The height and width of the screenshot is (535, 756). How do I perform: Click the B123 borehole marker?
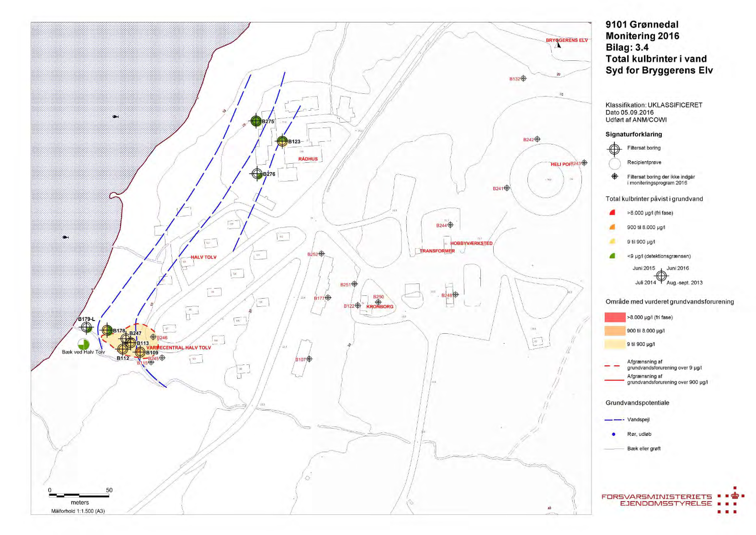[x=282, y=141]
